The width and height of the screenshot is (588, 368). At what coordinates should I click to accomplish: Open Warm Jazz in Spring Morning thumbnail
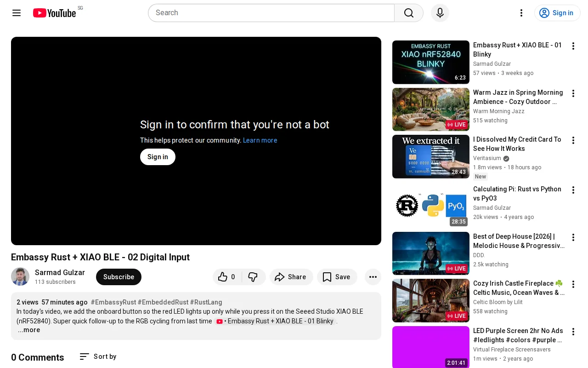tap(431, 109)
